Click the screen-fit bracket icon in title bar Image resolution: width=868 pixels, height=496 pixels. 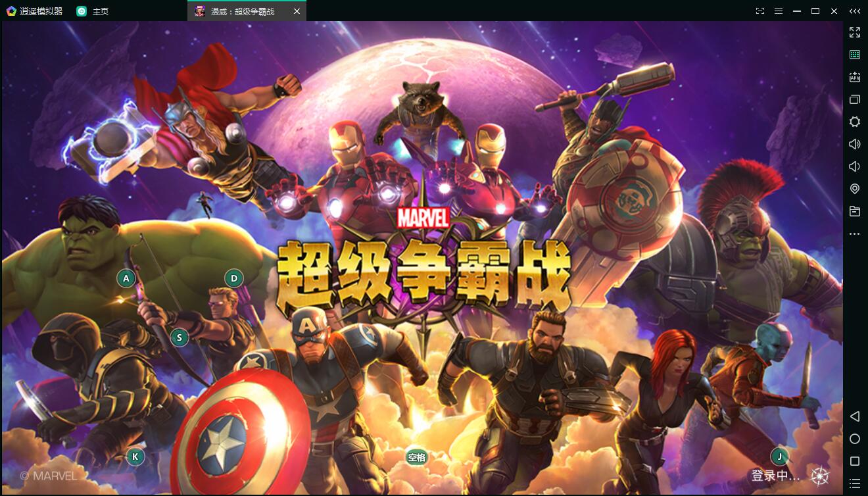760,11
